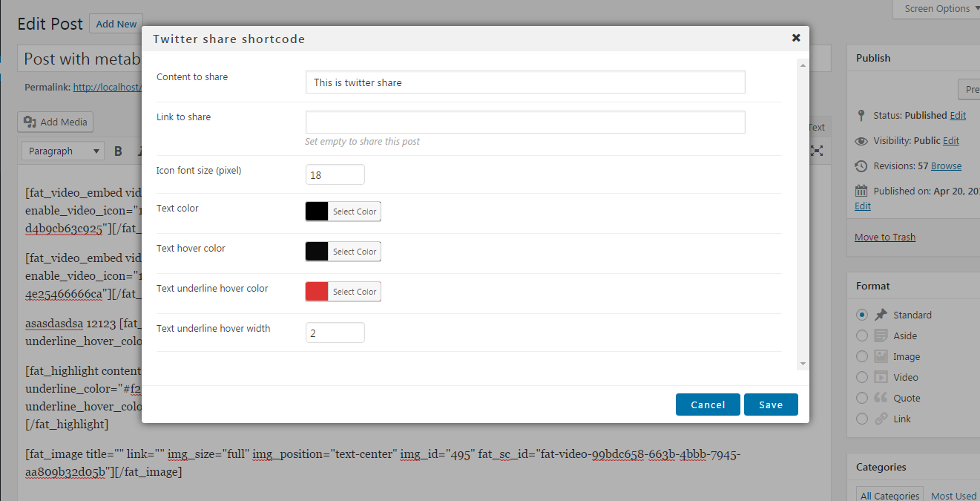The height and width of the screenshot is (501, 980).
Task: Click the 'Set empty to share this post' hint
Action: (362, 141)
